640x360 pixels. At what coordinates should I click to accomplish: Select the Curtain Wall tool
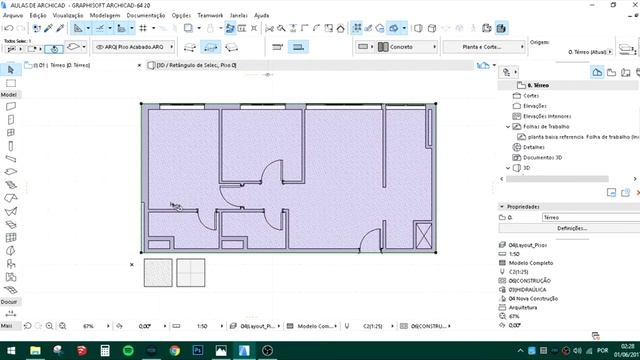click(11, 238)
